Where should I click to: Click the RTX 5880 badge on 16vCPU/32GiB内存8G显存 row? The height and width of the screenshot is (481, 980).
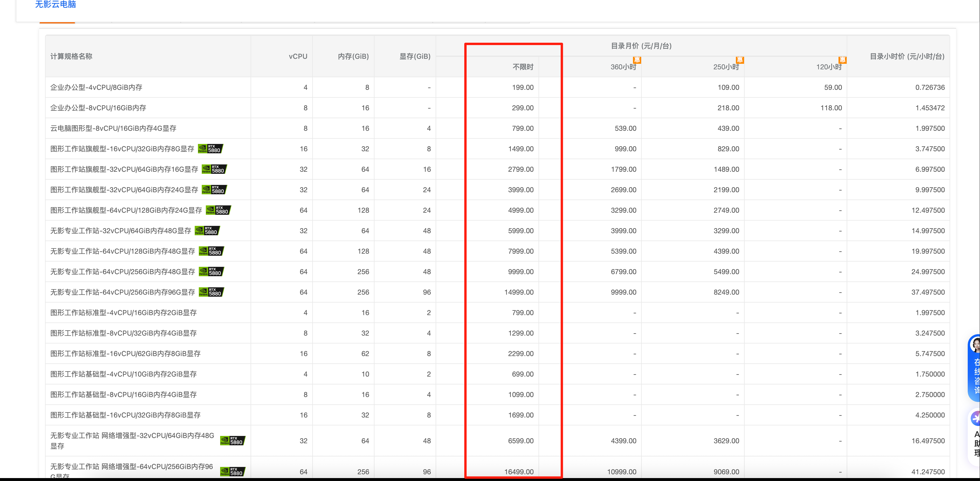[x=211, y=149]
